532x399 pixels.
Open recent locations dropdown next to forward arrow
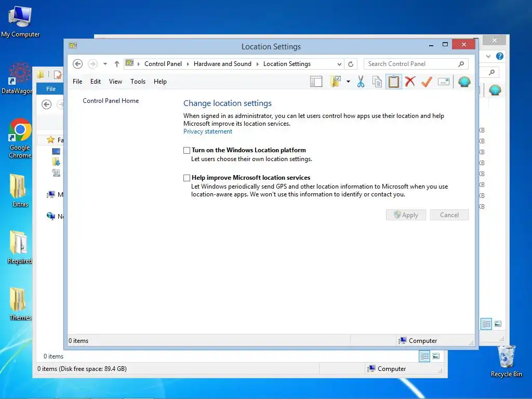pos(105,64)
